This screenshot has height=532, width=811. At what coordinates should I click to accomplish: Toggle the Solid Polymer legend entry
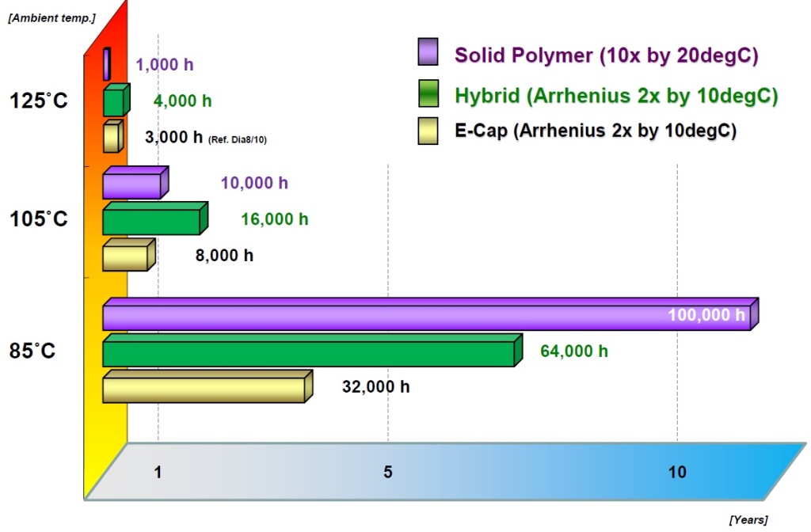[x=606, y=55]
